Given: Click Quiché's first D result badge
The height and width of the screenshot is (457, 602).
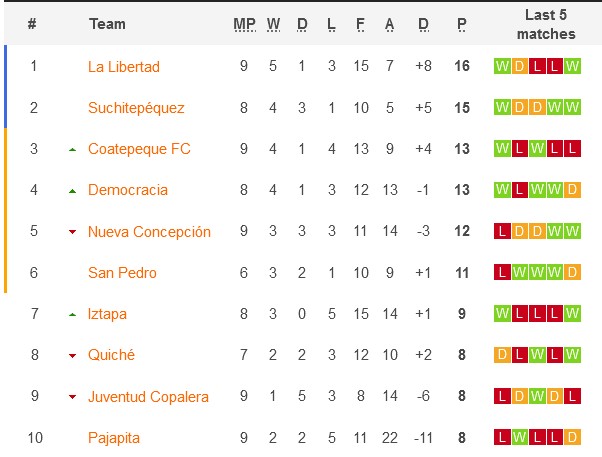Looking at the screenshot, I should coord(502,355).
